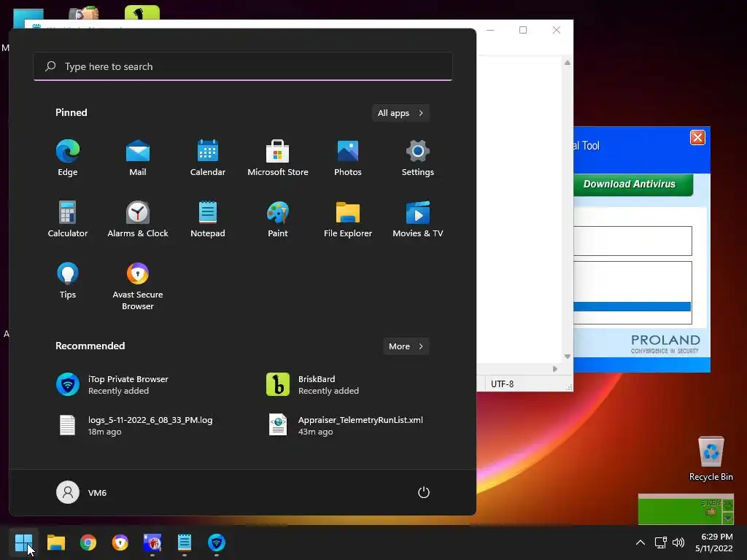
Task: Open network status tray icon
Action: pos(660,542)
